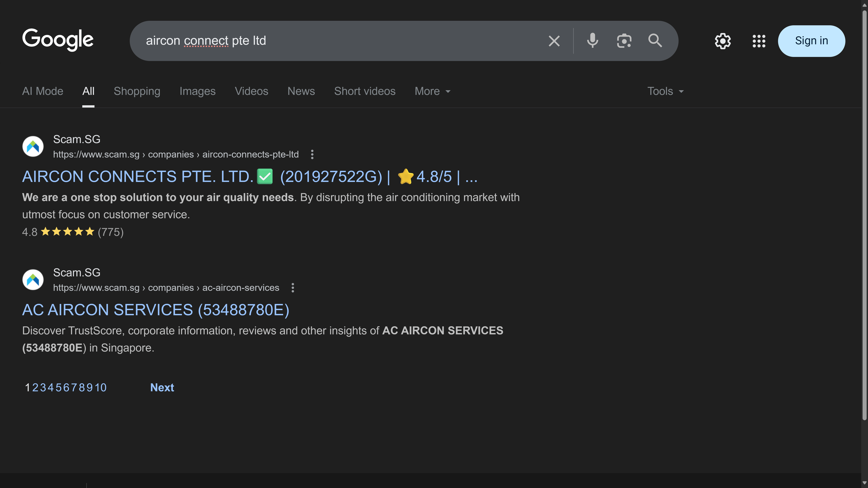Click the 4.8 star rating (775) text

pyautogui.click(x=73, y=232)
